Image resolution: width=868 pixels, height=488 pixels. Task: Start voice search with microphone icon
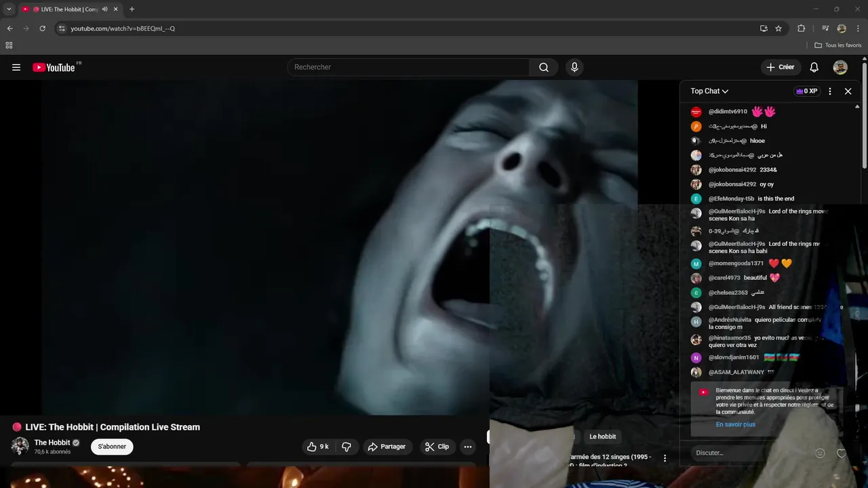(574, 67)
